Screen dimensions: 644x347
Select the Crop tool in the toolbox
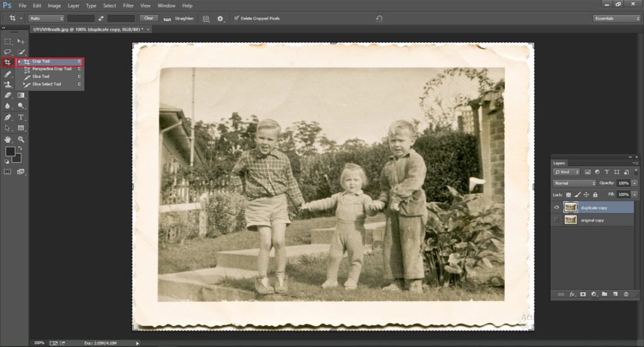(8, 62)
